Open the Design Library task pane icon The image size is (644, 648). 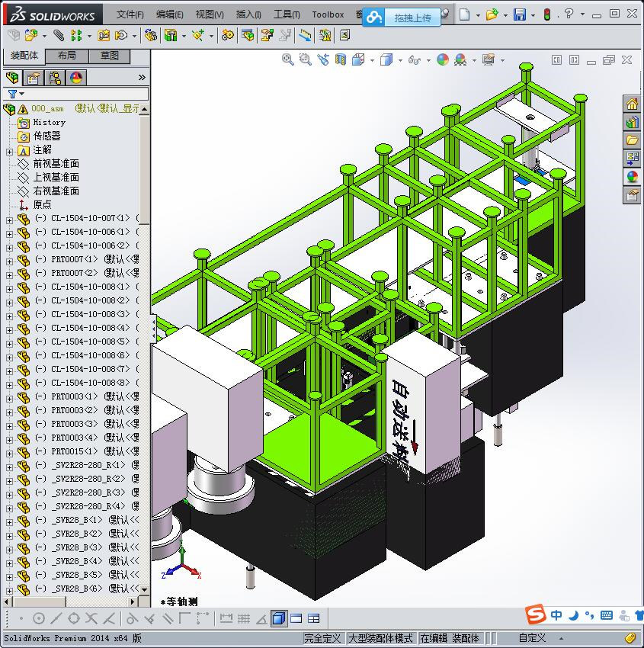(632, 122)
